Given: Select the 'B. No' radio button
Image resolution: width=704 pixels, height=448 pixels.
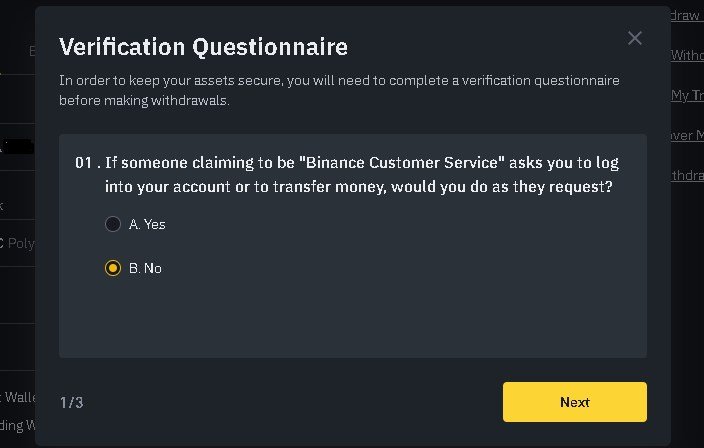Looking at the screenshot, I should click(x=113, y=268).
